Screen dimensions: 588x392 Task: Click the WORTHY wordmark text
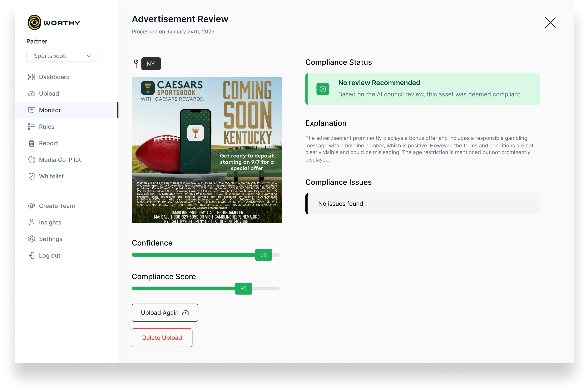62,23
